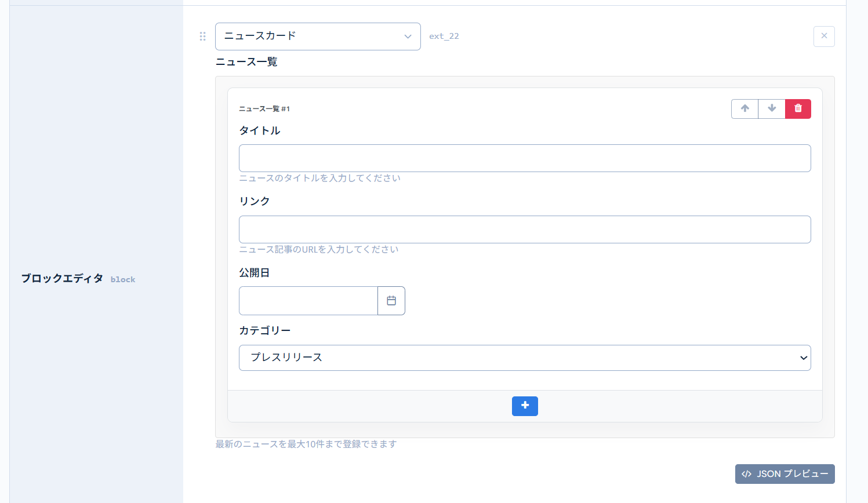Open the calendar picker for 公開日
Viewport: 868px width, 503px height.
click(x=391, y=300)
